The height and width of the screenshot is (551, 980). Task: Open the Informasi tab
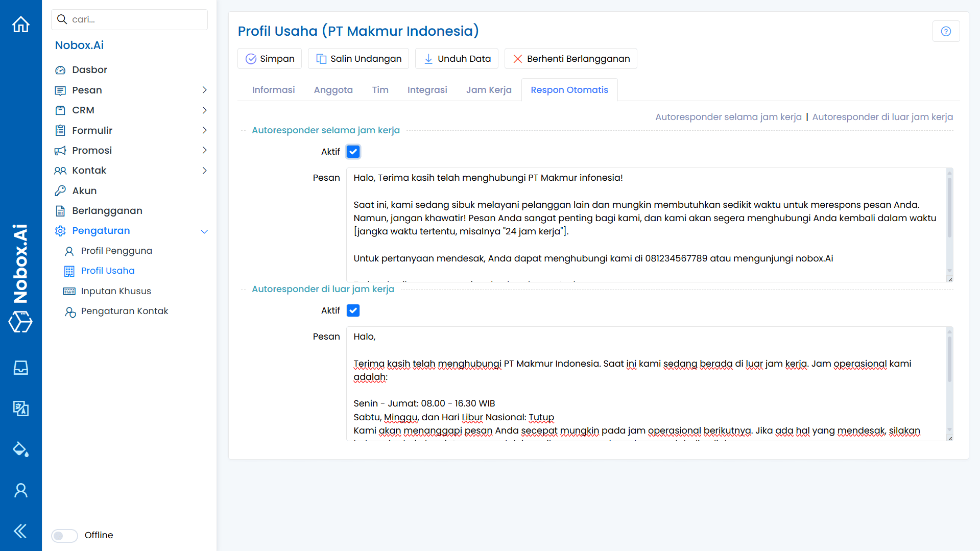(273, 90)
